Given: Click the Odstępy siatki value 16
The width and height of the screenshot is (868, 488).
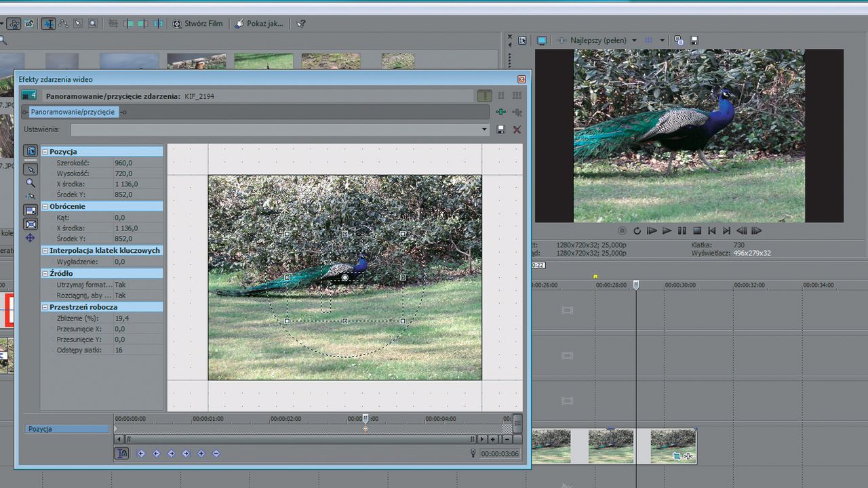Looking at the screenshot, I should (138, 350).
